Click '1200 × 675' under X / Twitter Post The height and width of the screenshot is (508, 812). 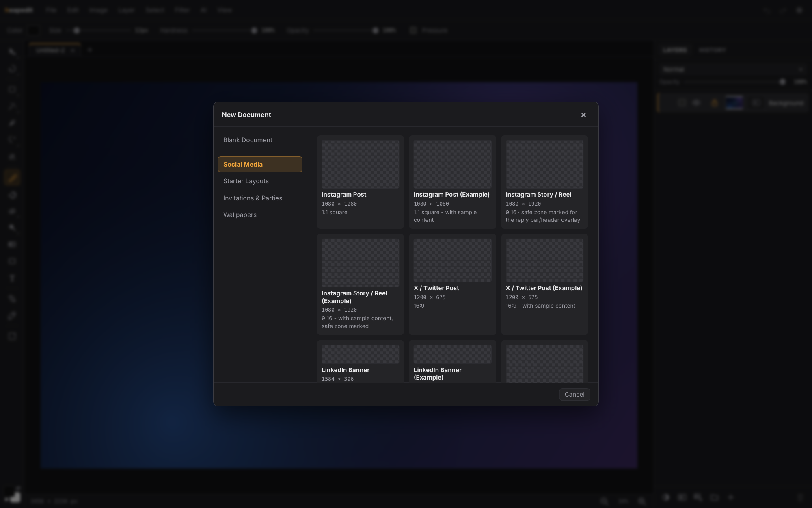[430, 297]
